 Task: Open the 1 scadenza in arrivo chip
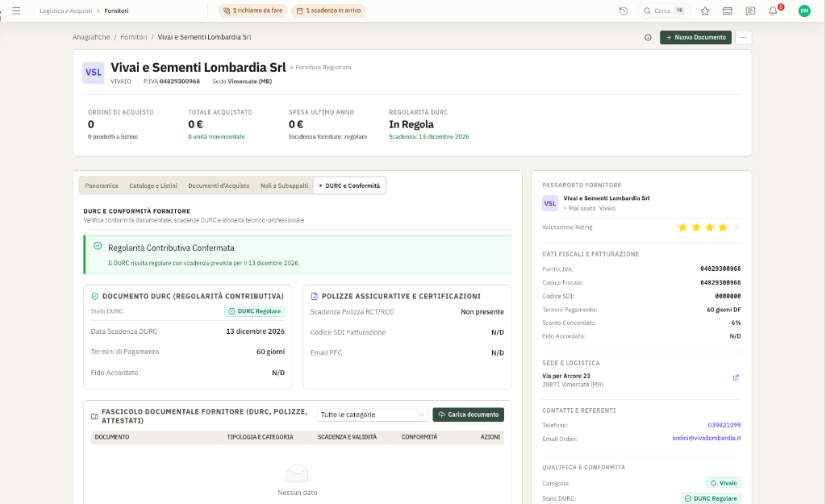(329, 10)
